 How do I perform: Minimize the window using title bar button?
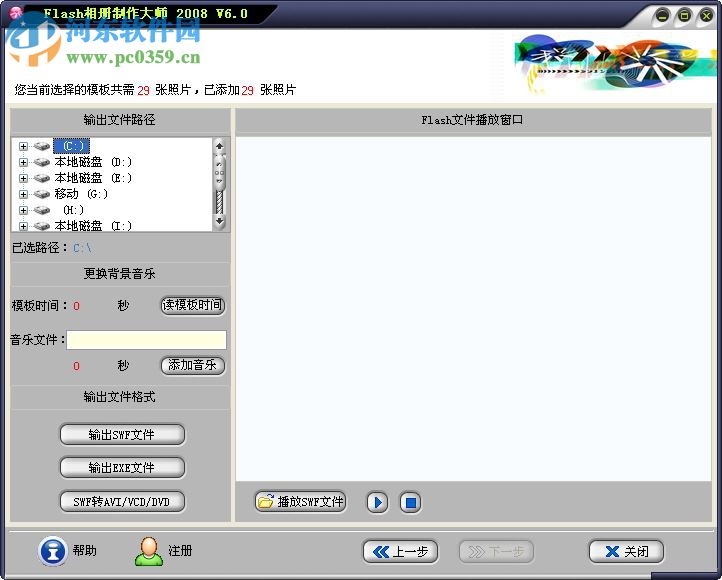point(662,16)
